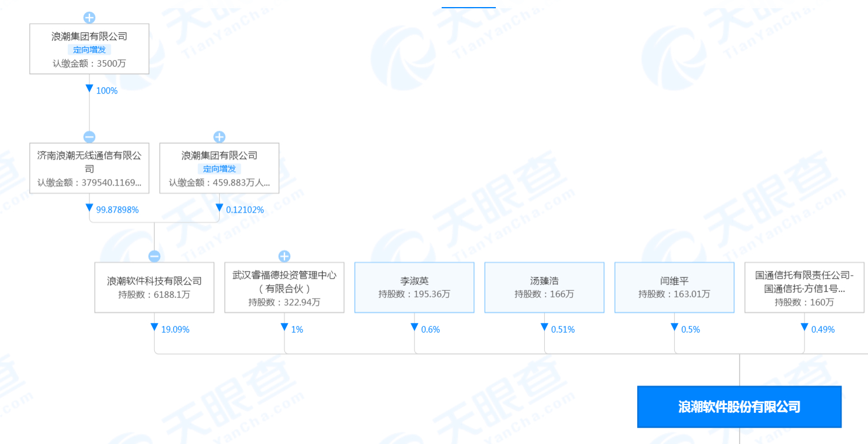Click the arrow beside 19.09%
The height and width of the screenshot is (444, 868).
pos(154,327)
